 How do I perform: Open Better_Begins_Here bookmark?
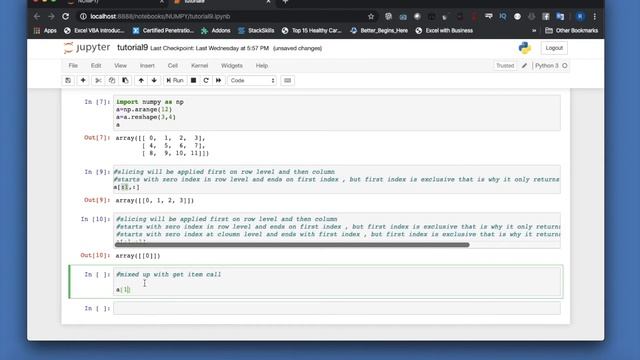click(379, 31)
